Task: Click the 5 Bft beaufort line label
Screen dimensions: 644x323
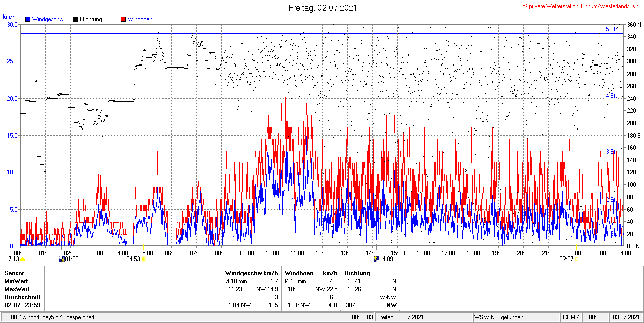Action: coord(612,29)
